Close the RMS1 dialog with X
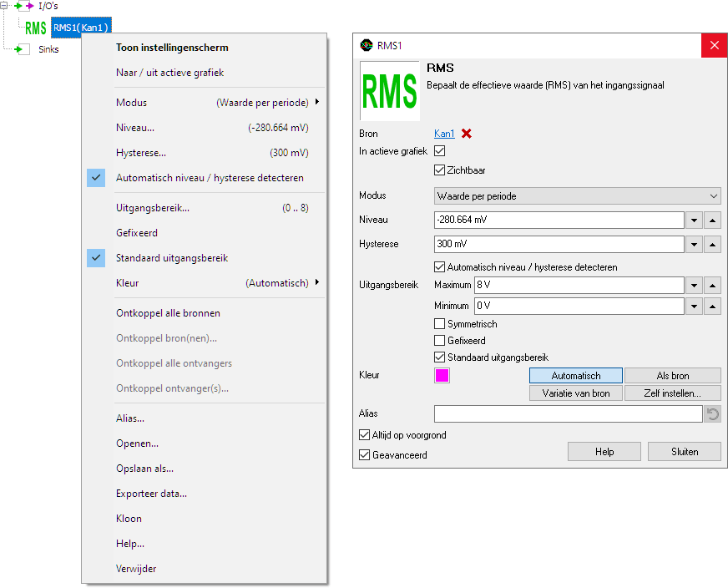 coord(714,45)
